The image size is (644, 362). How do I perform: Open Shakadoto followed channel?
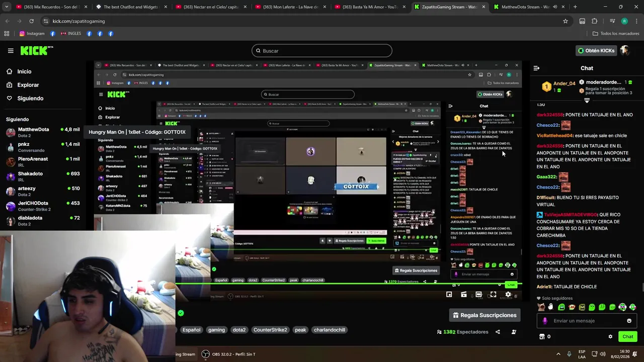click(x=43, y=176)
